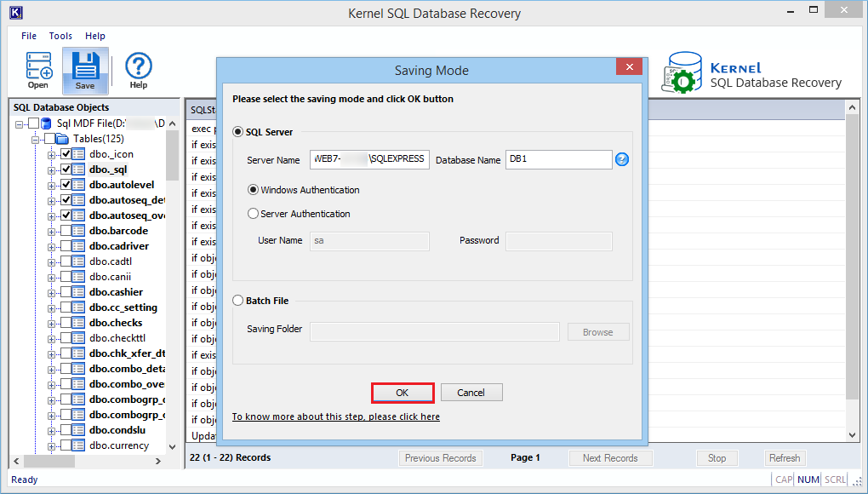
Task: Tick the Tables(125) checkbox
Action: tap(50, 139)
